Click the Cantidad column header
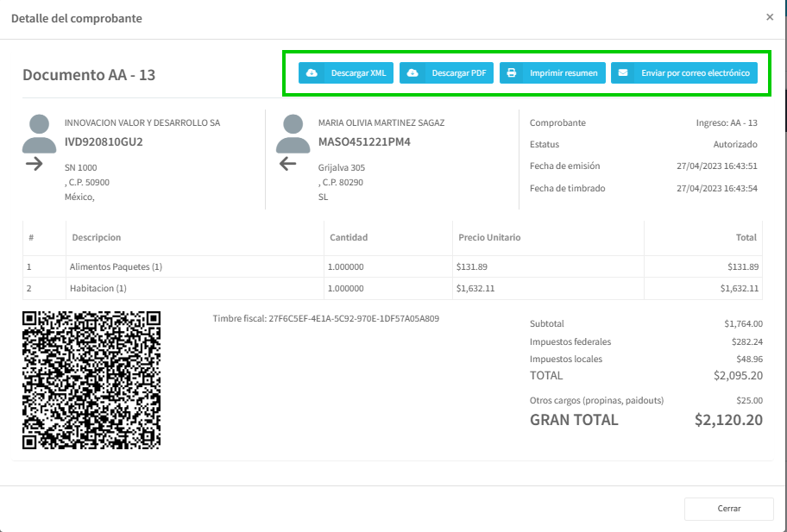The height and width of the screenshot is (532, 787). tap(349, 238)
